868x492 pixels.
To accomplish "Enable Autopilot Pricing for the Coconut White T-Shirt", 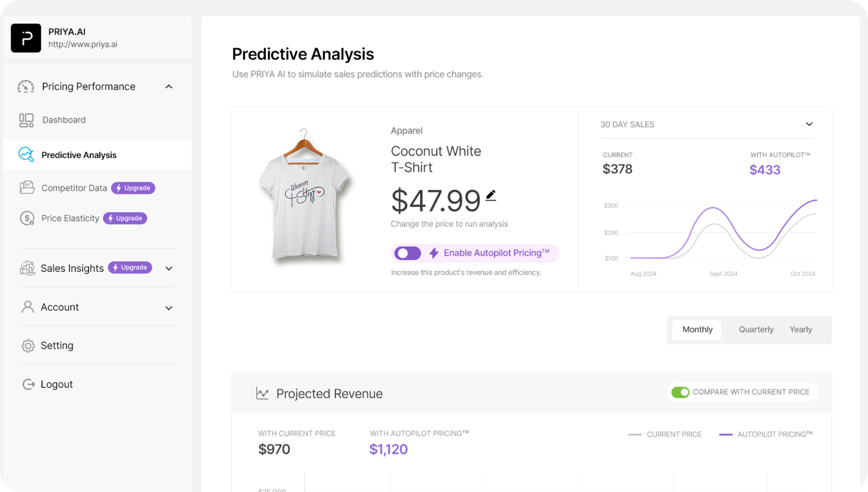I will tap(407, 253).
